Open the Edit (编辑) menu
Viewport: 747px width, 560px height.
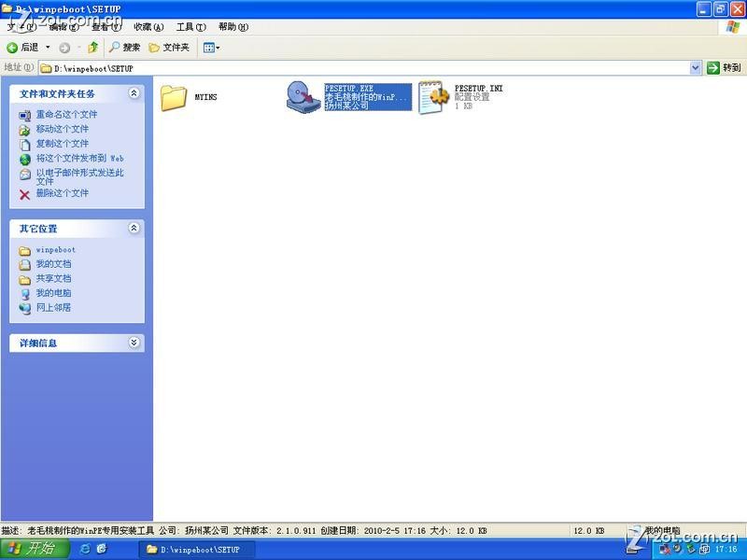pos(63,27)
